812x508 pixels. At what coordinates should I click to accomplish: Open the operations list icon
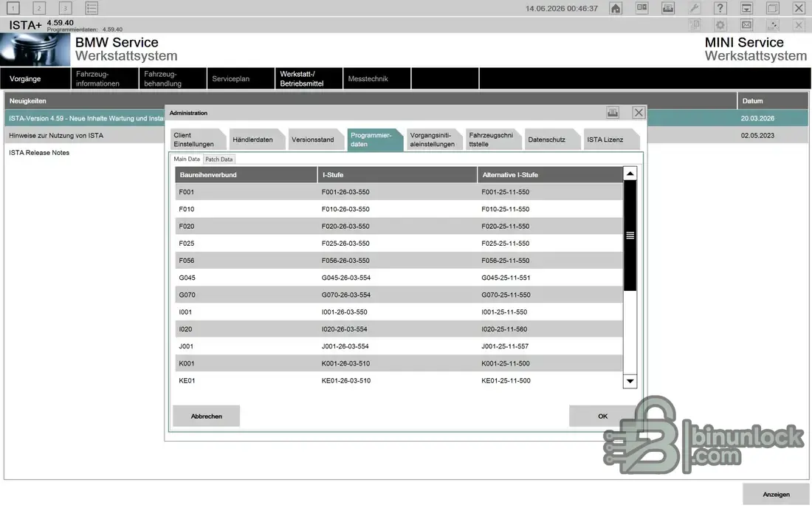[91, 8]
